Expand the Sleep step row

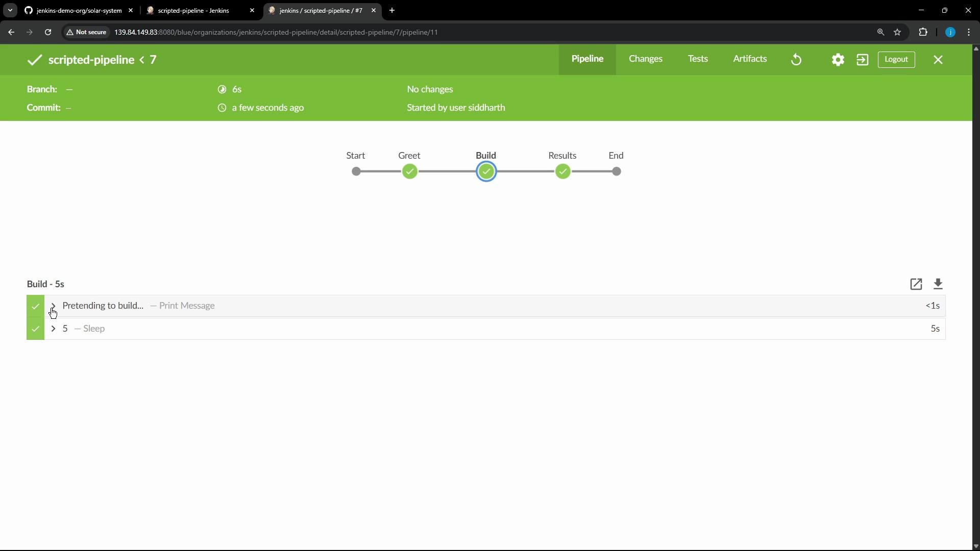pyautogui.click(x=53, y=329)
